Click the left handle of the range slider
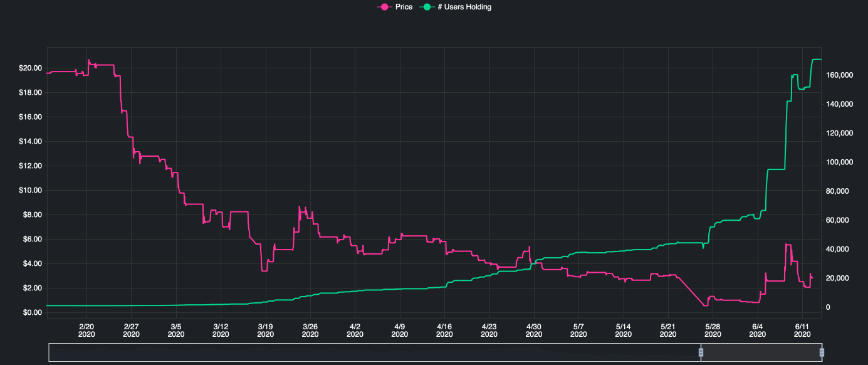The image size is (868, 365). (701, 352)
